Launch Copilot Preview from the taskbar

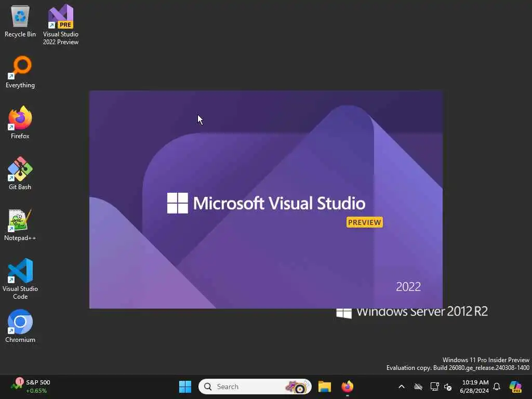[x=516, y=387]
